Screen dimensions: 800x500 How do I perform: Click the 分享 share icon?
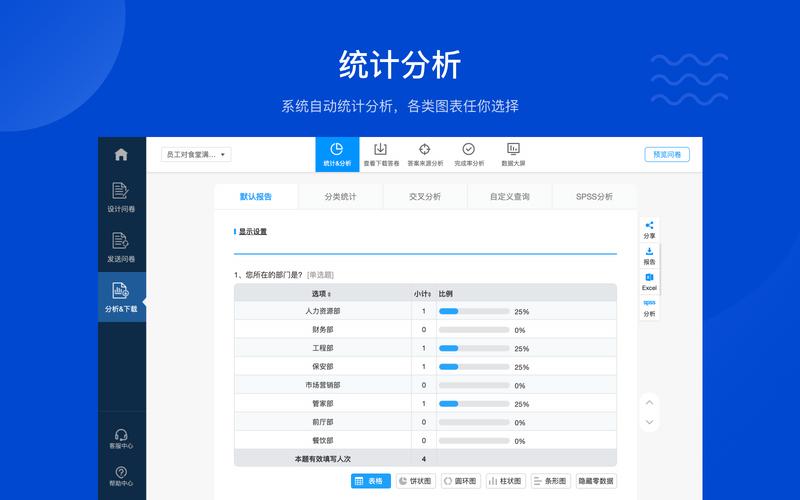point(649,230)
